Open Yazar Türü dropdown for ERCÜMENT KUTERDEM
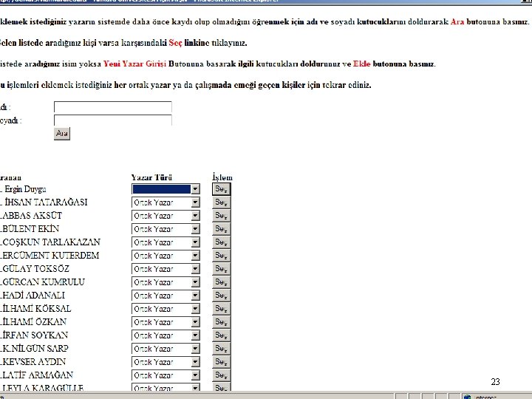The width and height of the screenshot is (532, 399). (x=166, y=256)
